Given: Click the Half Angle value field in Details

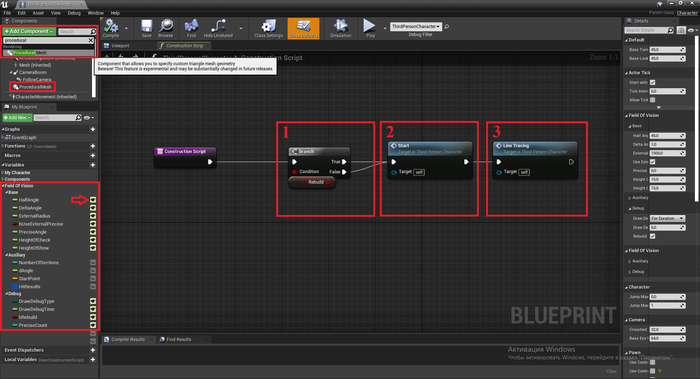Looking at the screenshot, I should [x=667, y=135].
